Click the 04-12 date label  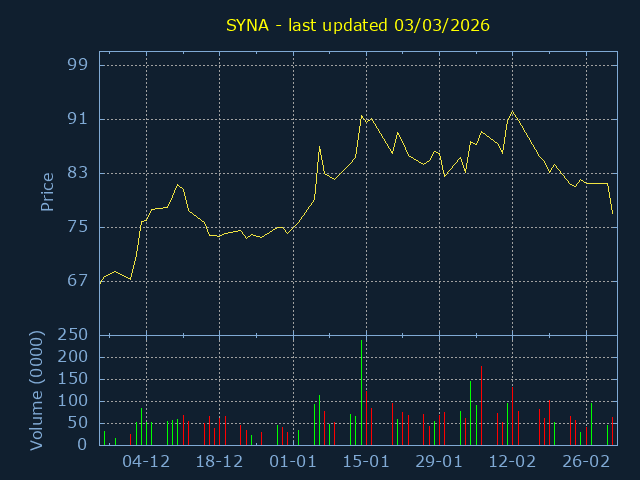[146, 462]
